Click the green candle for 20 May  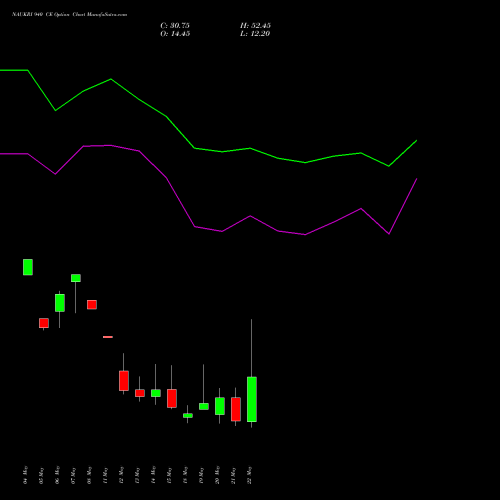click(x=220, y=406)
